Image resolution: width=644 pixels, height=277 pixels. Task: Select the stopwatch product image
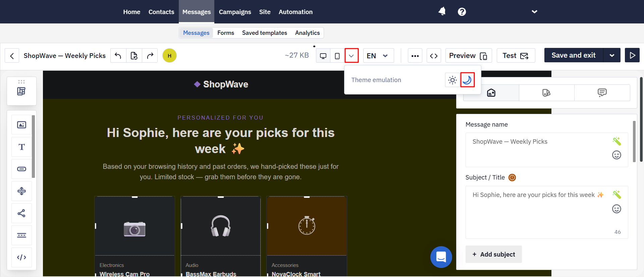click(x=307, y=226)
